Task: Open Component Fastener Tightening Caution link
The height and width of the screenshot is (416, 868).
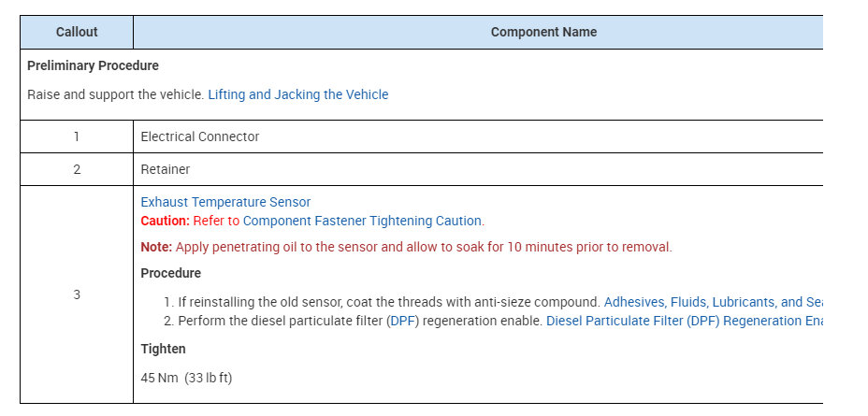Action: (x=362, y=221)
